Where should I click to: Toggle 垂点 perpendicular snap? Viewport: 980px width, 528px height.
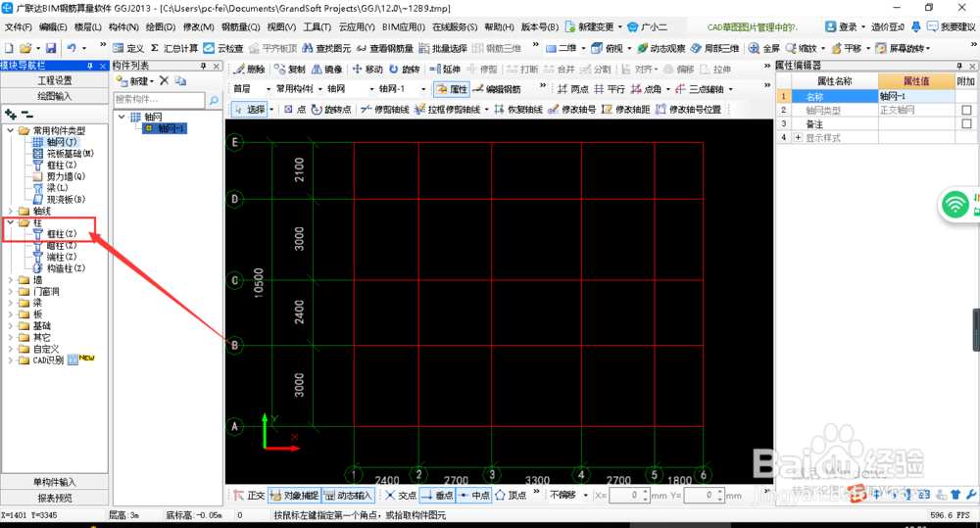pos(437,495)
